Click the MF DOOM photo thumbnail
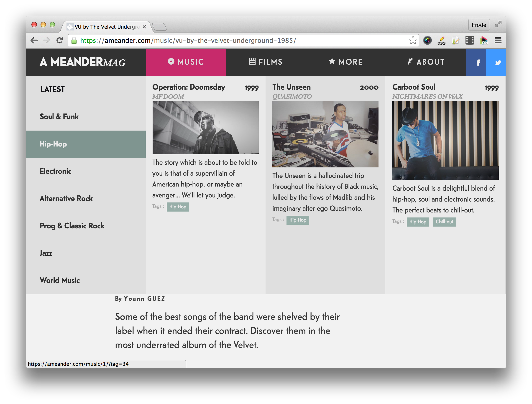532x404 pixels. tap(205, 127)
